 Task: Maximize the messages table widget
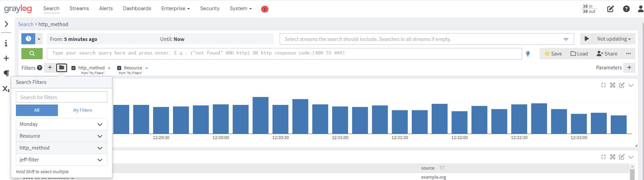pos(613,157)
